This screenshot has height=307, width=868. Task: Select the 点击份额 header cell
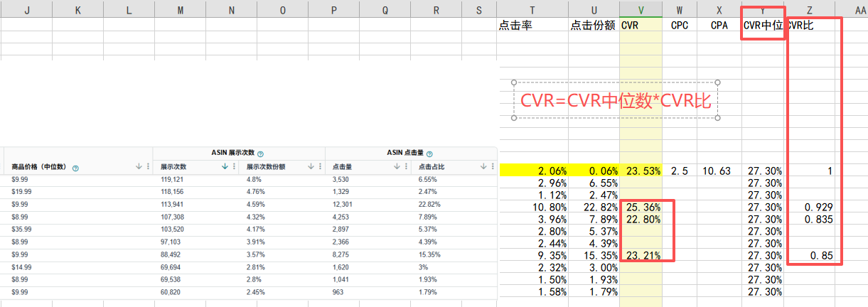(x=592, y=26)
